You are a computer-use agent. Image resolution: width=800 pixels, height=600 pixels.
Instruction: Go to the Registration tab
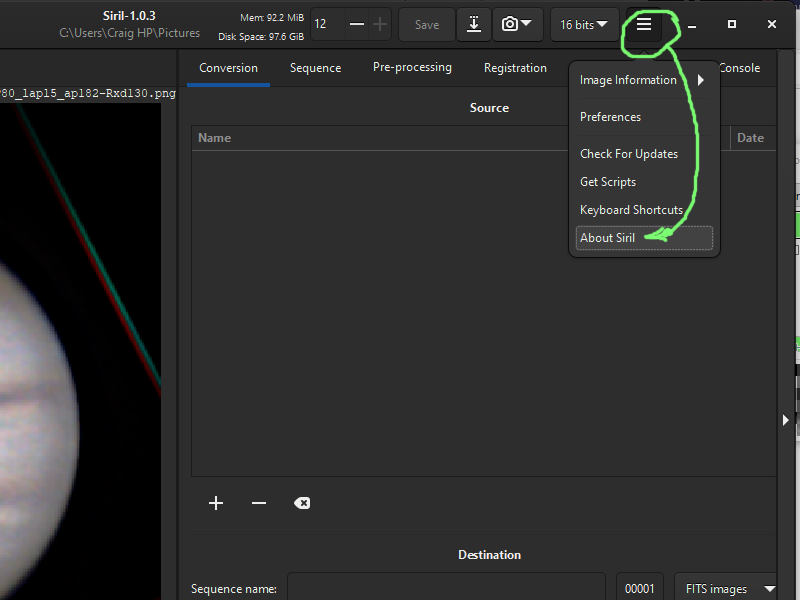[515, 68]
